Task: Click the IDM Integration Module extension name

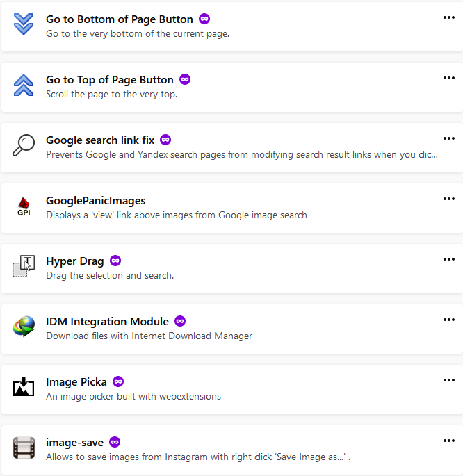Action: click(x=107, y=321)
